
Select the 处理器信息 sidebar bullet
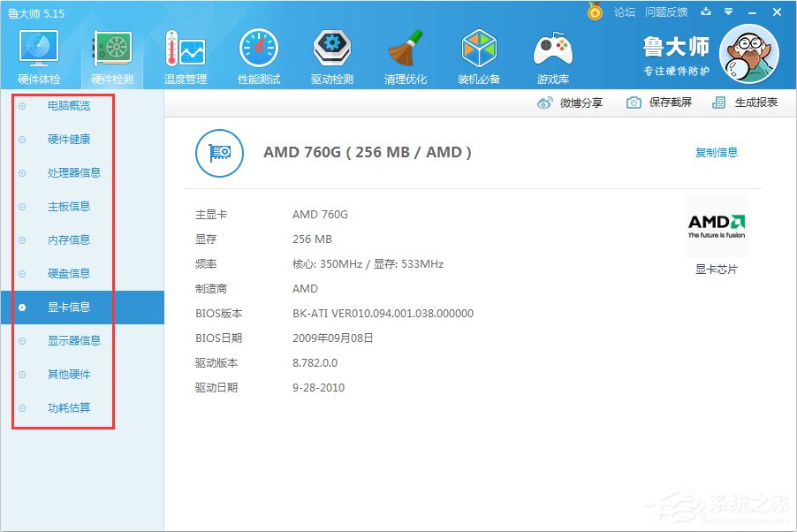[x=22, y=173]
